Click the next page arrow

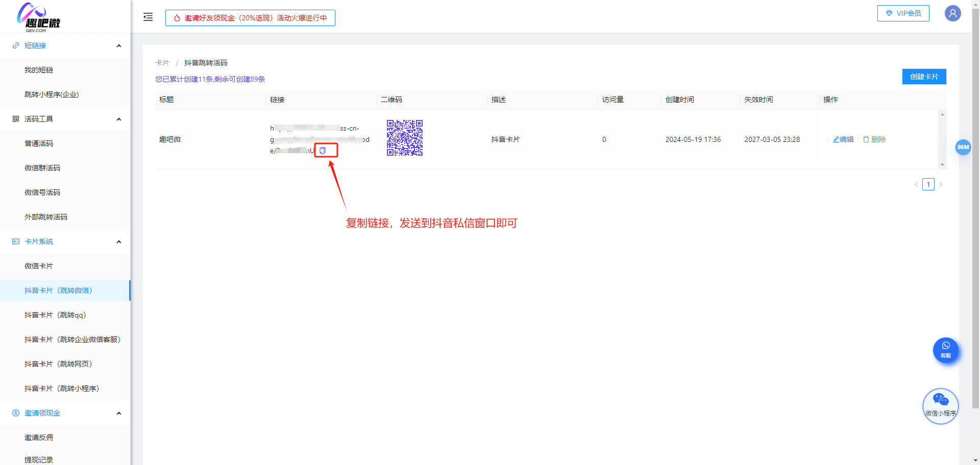[x=941, y=184]
